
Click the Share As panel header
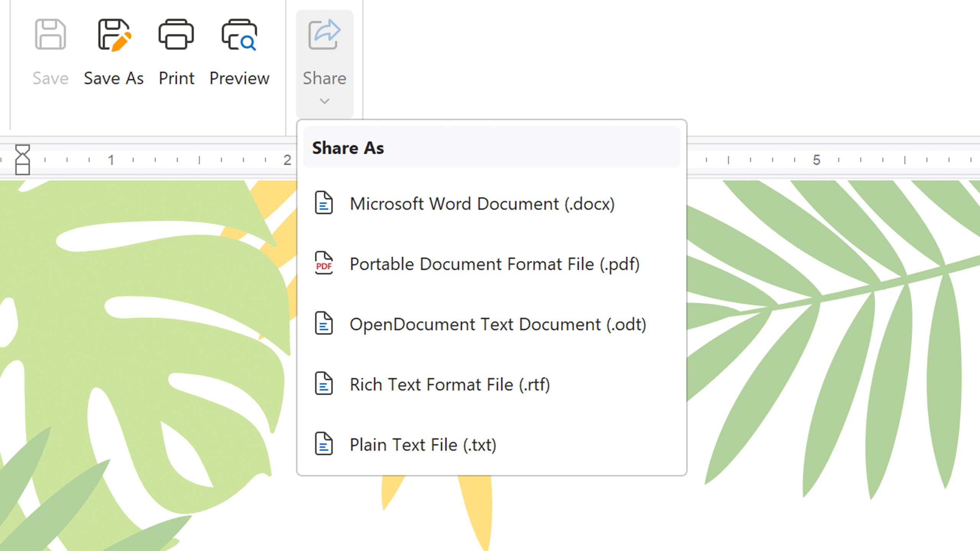[348, 148]
